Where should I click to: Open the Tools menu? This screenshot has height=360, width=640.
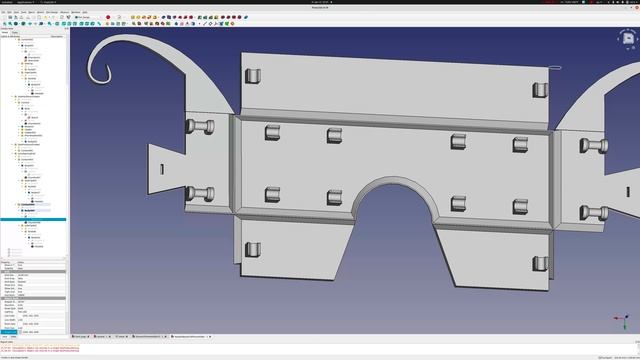[x=24, y=12]
